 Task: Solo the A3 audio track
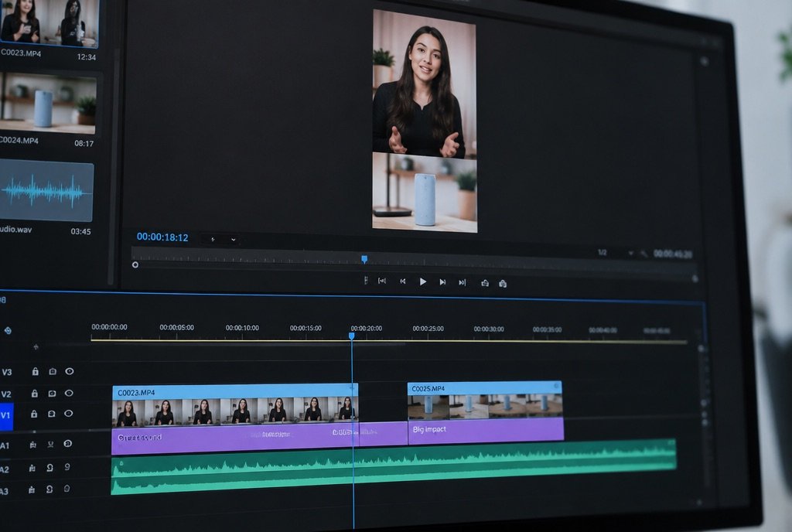pos(49,489)
